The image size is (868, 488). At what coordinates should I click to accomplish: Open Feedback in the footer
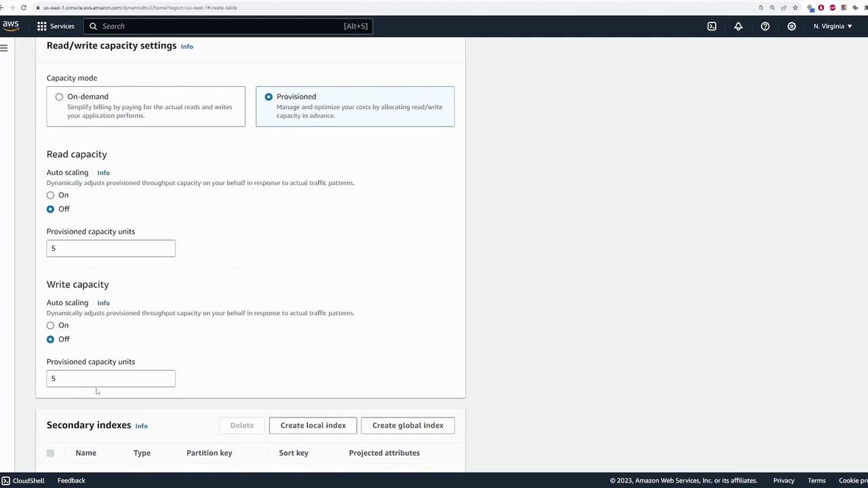coord(71,481)
